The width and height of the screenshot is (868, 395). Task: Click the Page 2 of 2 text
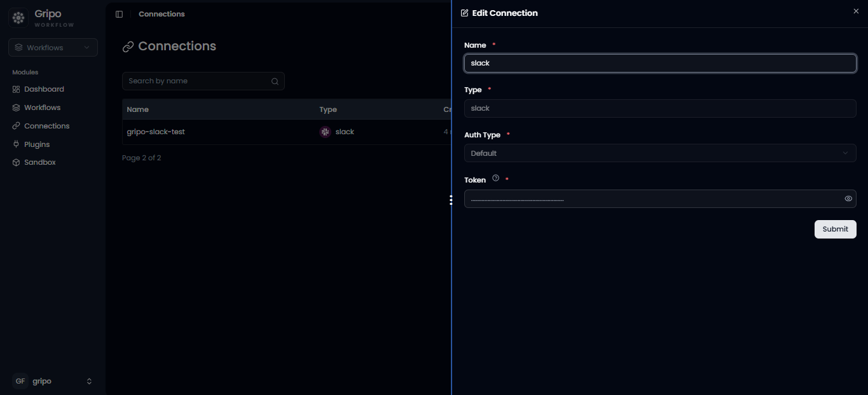(x=142, y=158)
